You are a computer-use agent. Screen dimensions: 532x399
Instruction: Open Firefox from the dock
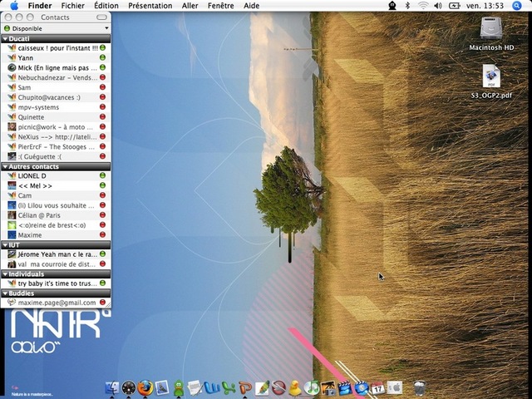click(145, 387)
